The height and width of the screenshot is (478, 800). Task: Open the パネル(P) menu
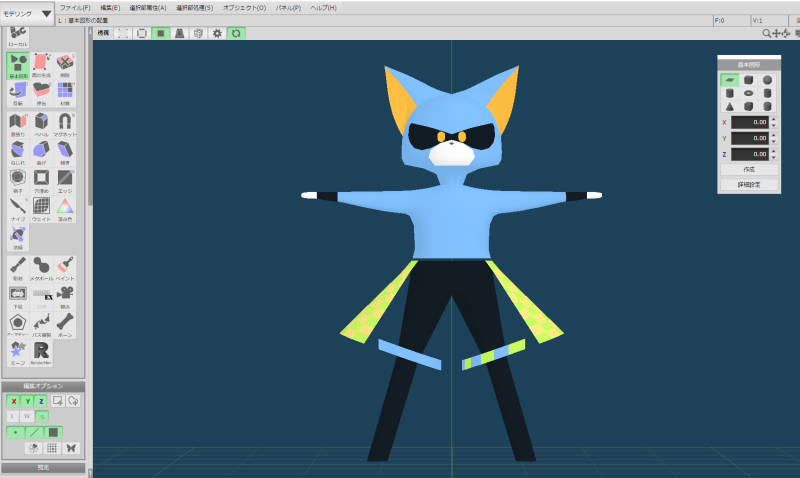(288, 8)
